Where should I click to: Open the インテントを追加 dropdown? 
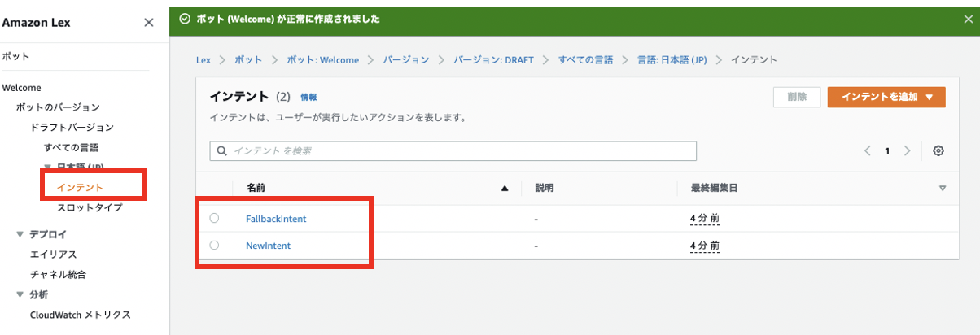click(x=886, y=97)
